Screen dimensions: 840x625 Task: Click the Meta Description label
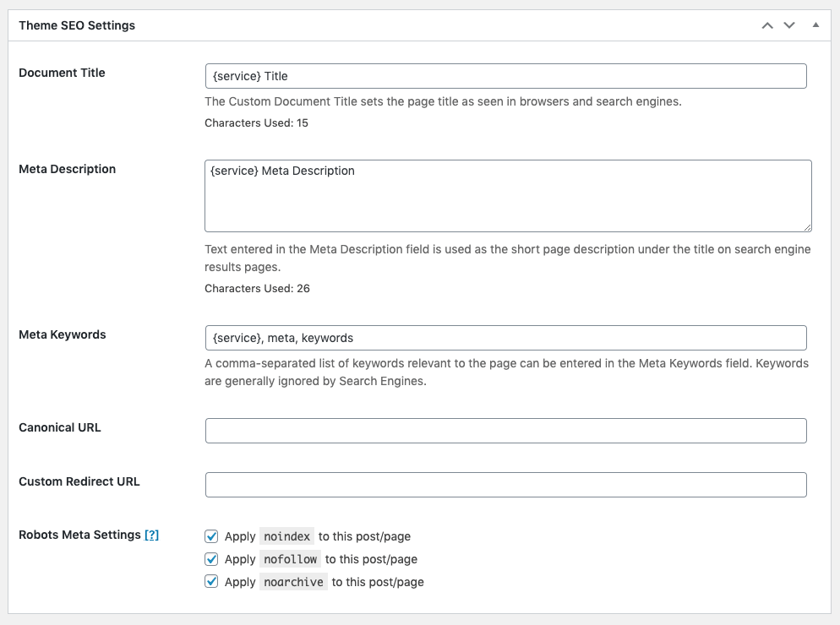point(68,169)
